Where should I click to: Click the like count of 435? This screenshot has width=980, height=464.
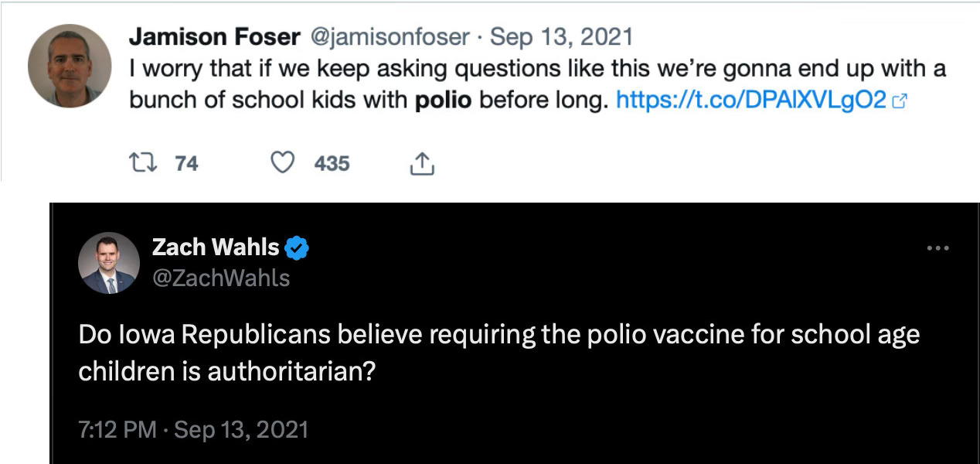[x=332, y=163]
